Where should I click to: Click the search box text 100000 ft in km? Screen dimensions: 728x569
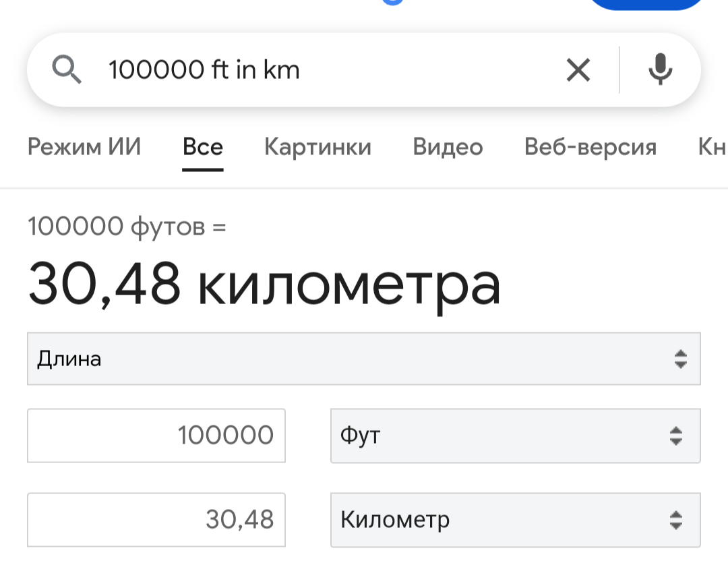[204, 69]
